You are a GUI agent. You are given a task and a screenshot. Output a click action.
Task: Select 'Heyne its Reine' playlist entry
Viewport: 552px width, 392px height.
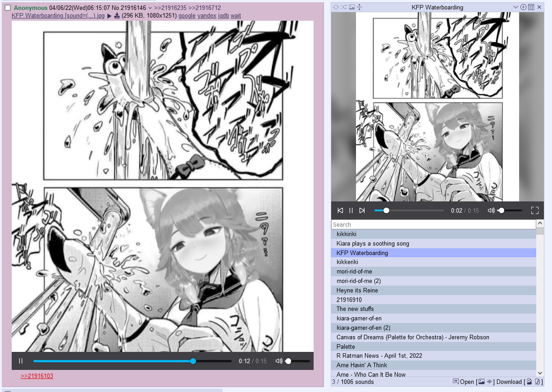tap(357, 290)
